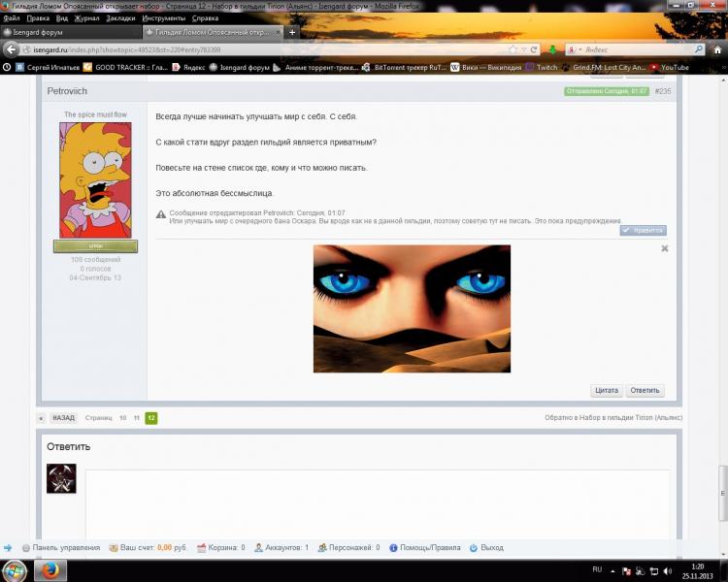Click the warning triangle icon in post
This screenshot has width=728, height=582.
(x=161, y=214)
